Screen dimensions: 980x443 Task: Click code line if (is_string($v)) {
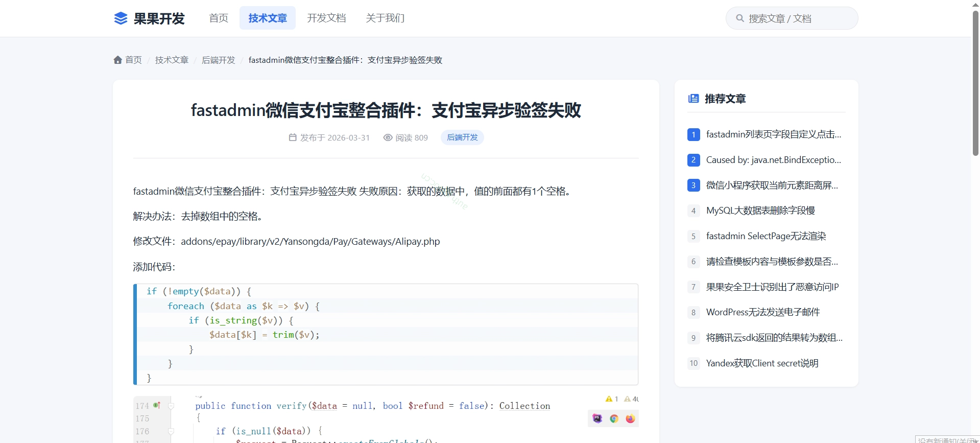pos(241,320)
